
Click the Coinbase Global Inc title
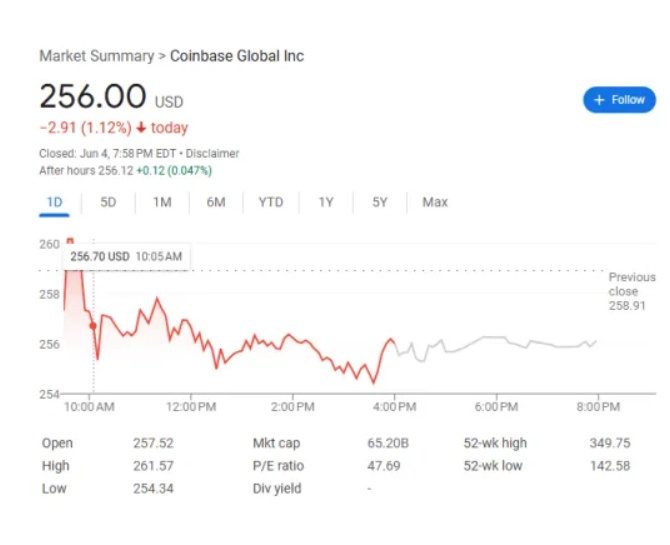(237, 56)
